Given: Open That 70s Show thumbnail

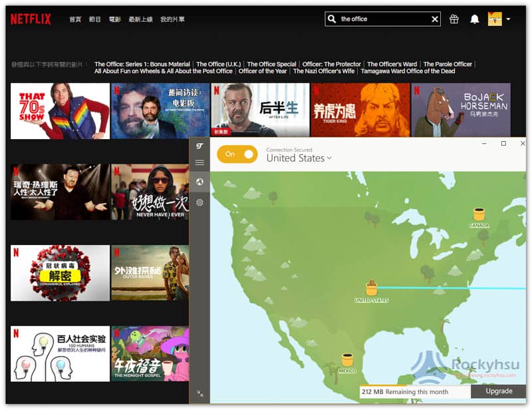Looking at the screenshot, I should 60,111.
